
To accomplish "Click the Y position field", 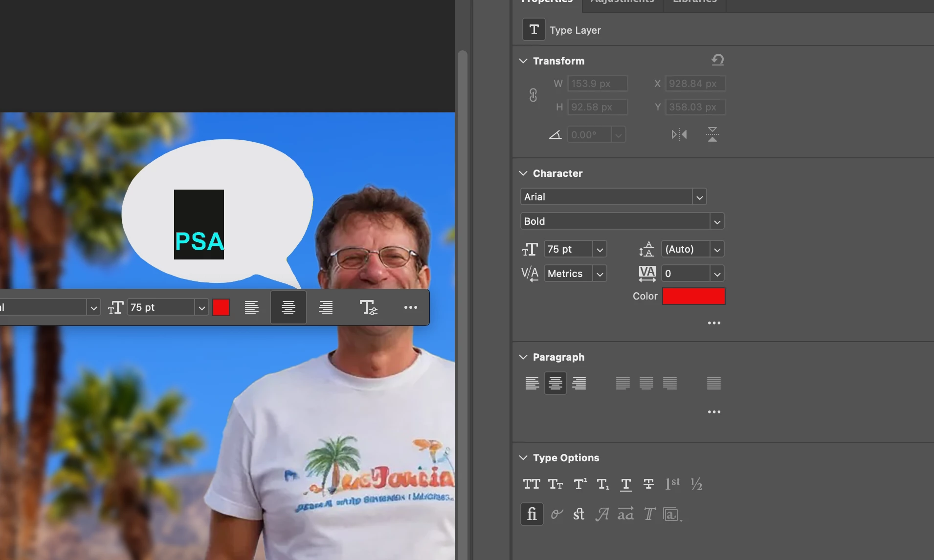I will (x=695, y=107).
